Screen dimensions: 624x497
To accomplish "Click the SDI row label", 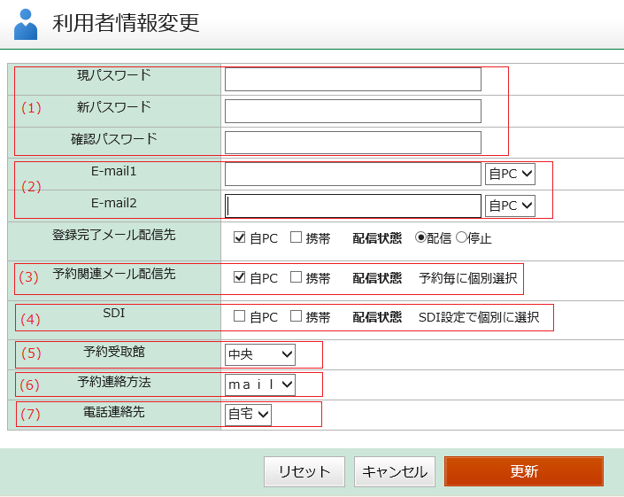I will [x=114, y=313].
